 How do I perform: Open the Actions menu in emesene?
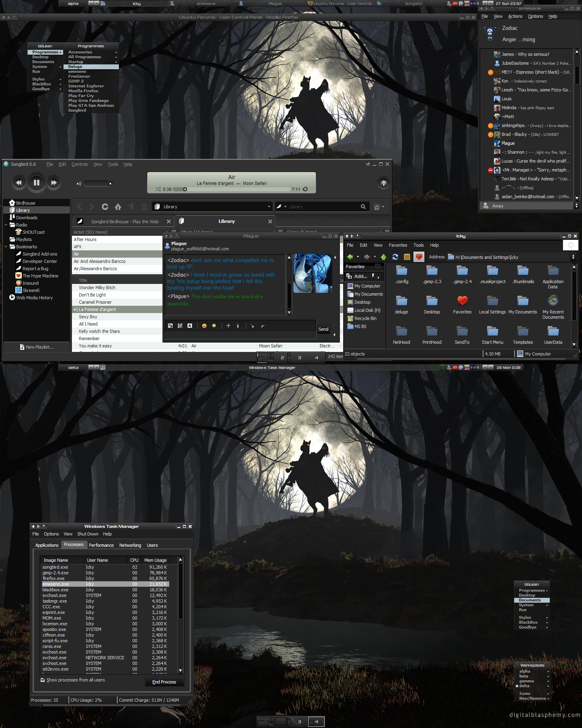[x=515, y=16]
